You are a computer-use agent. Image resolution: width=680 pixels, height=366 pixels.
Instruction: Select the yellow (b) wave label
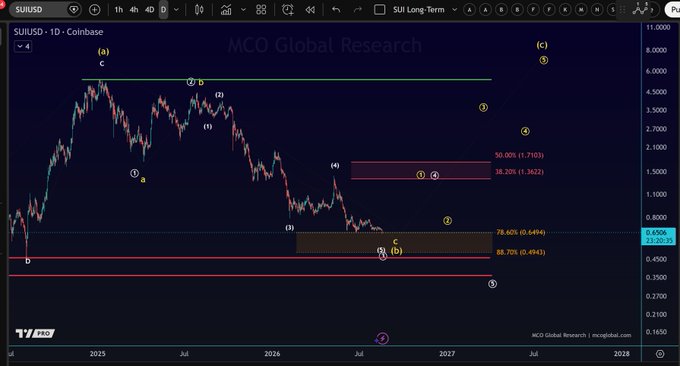tap(396, 251)
